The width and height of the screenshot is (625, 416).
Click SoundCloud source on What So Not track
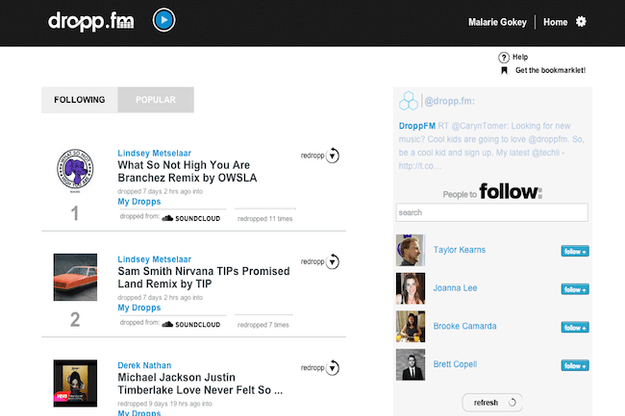pos(191,218)
